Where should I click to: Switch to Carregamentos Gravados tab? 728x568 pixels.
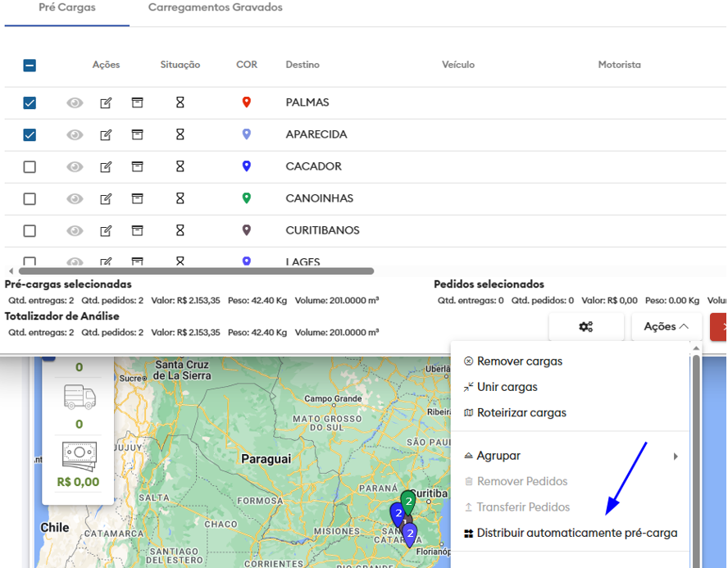(215, 7)
